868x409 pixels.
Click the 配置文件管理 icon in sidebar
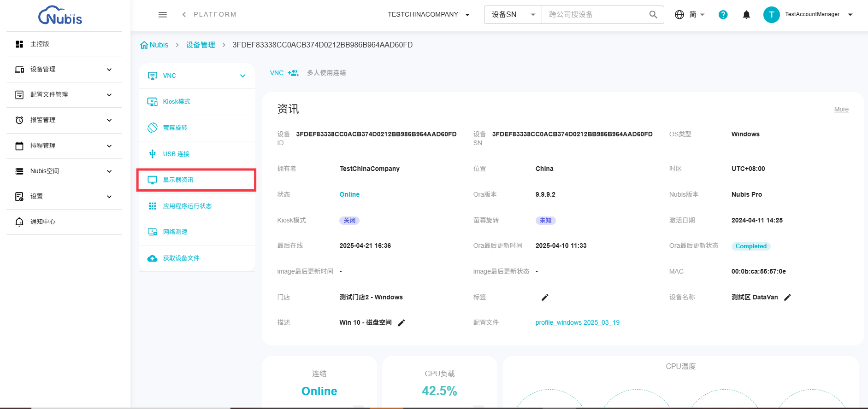pyautogui.click(x=19, y=95)
